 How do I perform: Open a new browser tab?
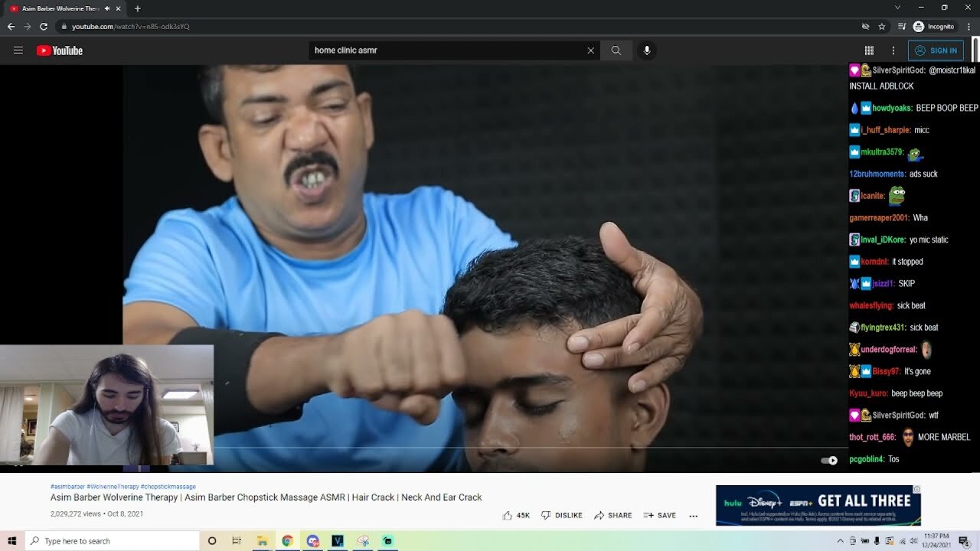(x=137, y=8)
